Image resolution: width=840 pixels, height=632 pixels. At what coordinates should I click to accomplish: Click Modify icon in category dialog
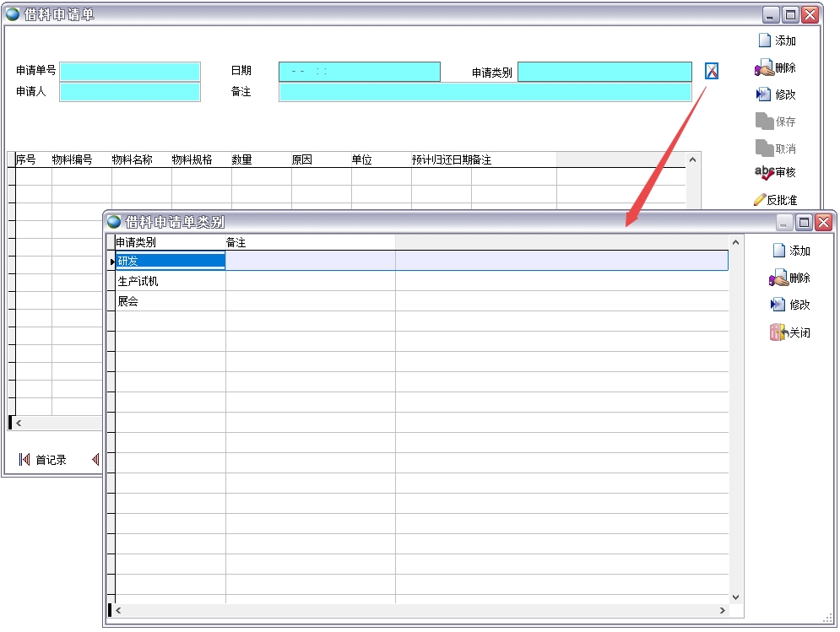click(x=778, y=305)
